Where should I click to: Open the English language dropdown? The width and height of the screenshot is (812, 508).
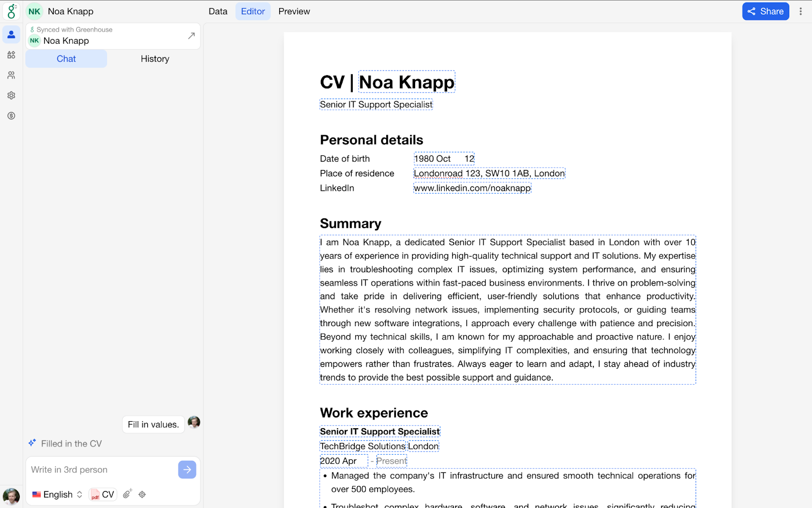[57, 494]
